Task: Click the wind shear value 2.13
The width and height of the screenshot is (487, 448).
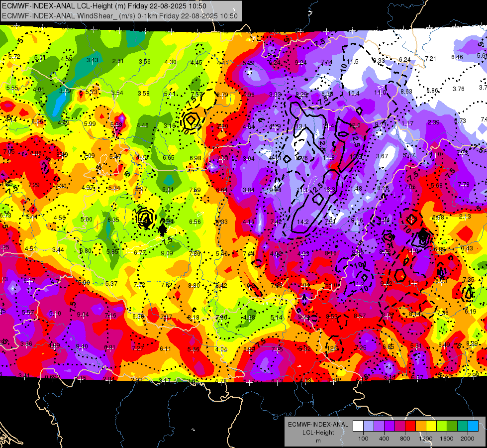Action: (465, 217)
